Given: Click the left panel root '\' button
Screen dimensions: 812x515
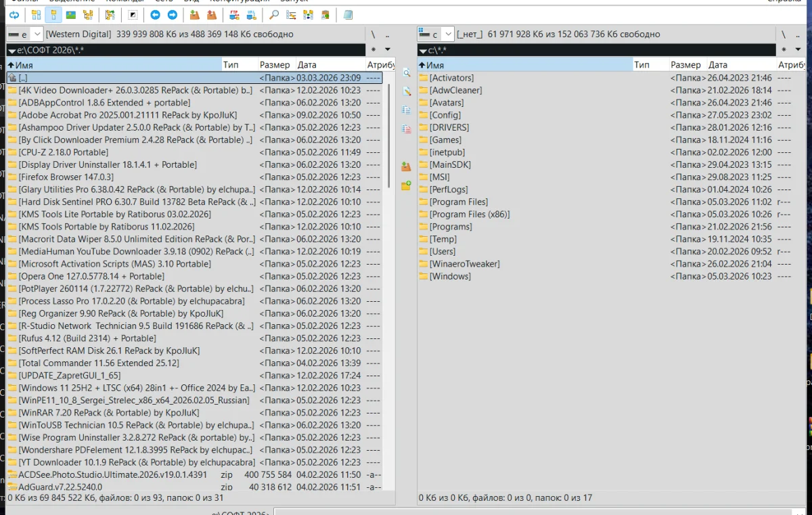Looking at the screenshot, I should 373,34.
